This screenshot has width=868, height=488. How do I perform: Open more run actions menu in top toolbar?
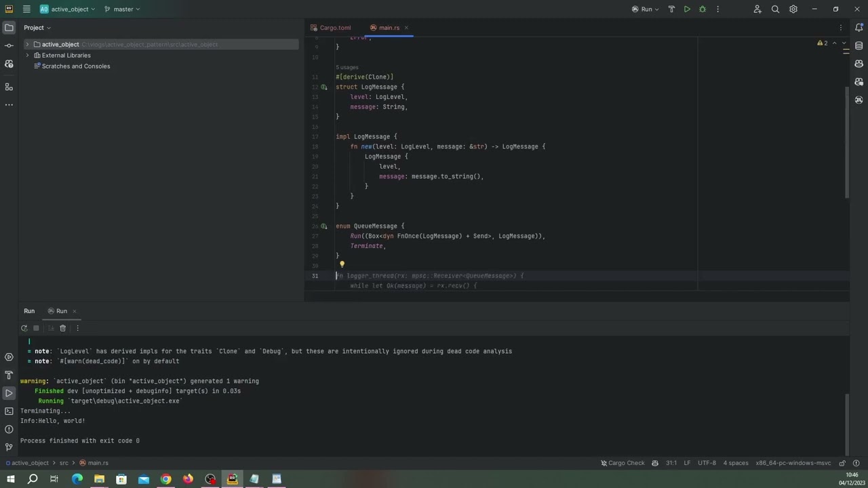pos(717,9)
